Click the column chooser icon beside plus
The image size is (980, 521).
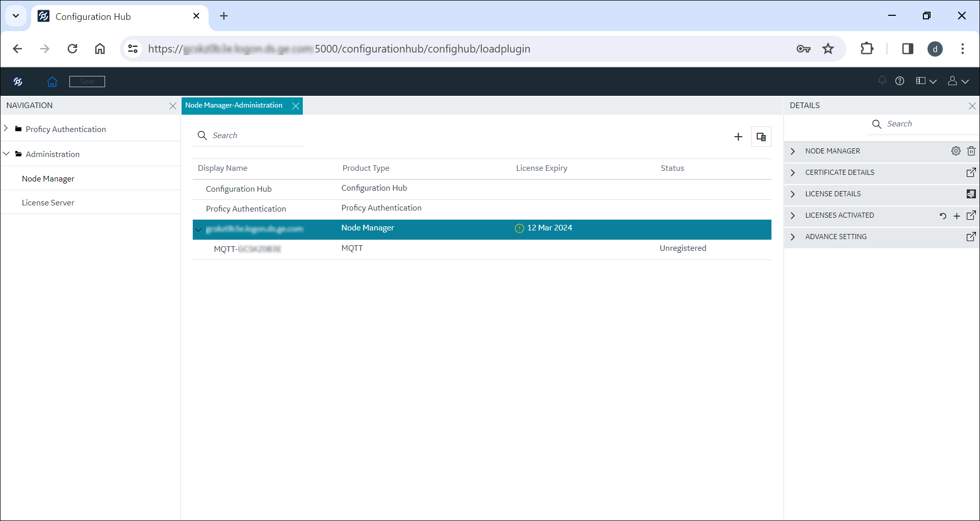[x=761, y=137]
